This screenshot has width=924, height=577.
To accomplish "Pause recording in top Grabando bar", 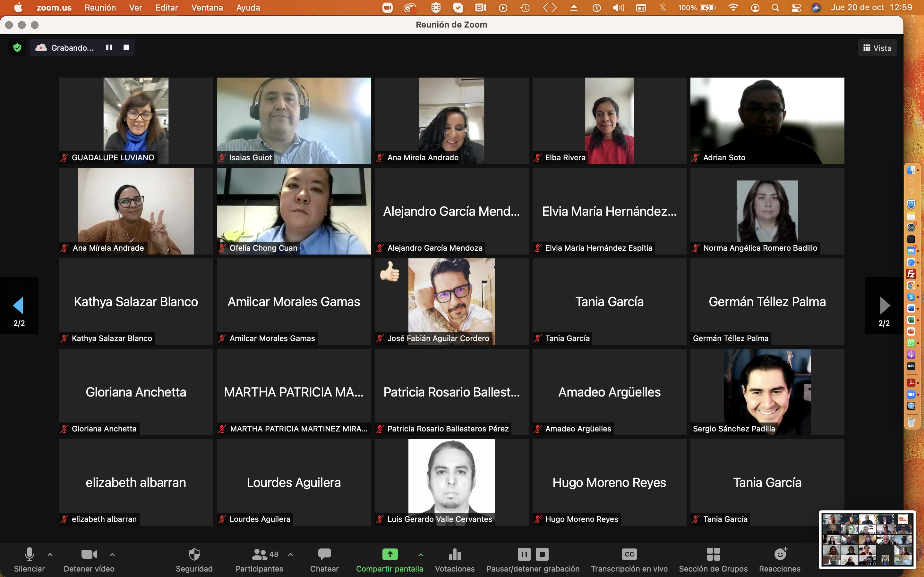I will (x=109, y=48).
